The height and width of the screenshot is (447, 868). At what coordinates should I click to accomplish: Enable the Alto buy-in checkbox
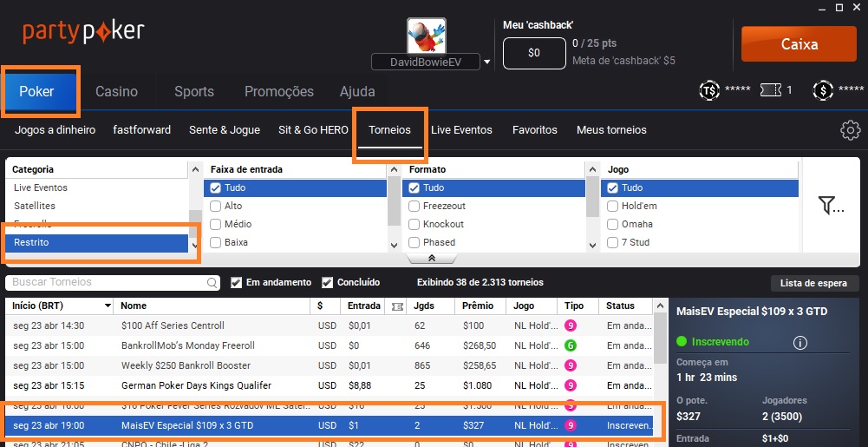[x=215, y=206]
